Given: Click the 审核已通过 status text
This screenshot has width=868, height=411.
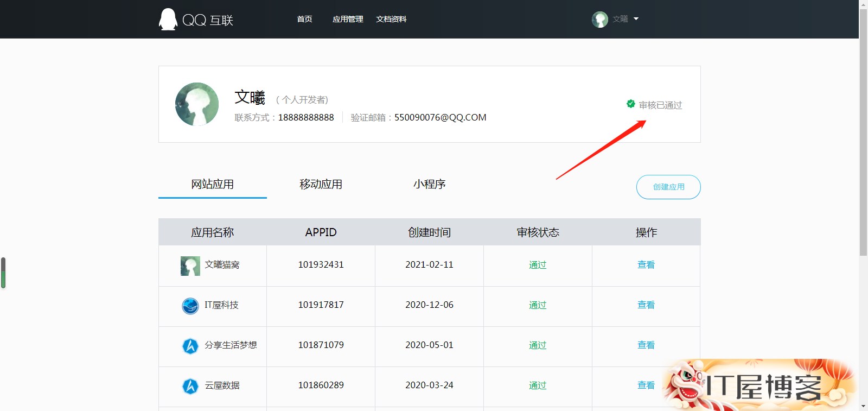Looking at the screenshot, I should [x=660, y=105].
